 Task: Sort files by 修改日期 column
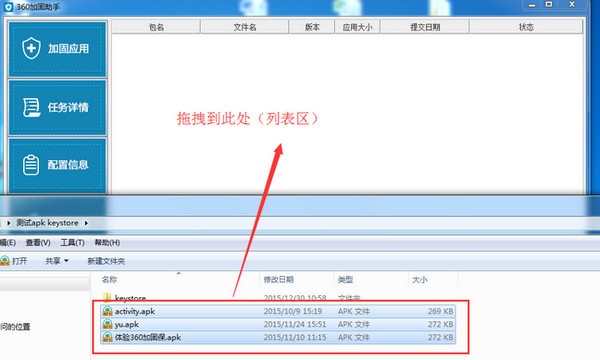click(x=279, y=280)
